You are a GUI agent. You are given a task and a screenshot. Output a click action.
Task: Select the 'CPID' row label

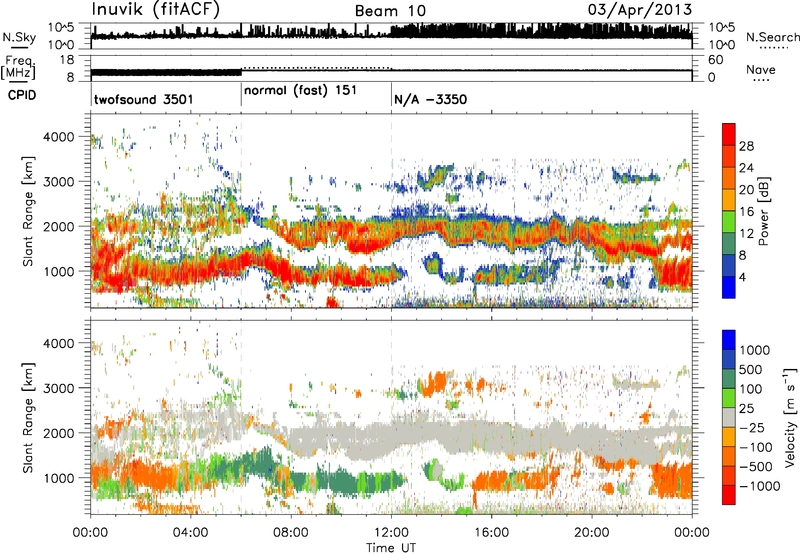tap(22, 95)
